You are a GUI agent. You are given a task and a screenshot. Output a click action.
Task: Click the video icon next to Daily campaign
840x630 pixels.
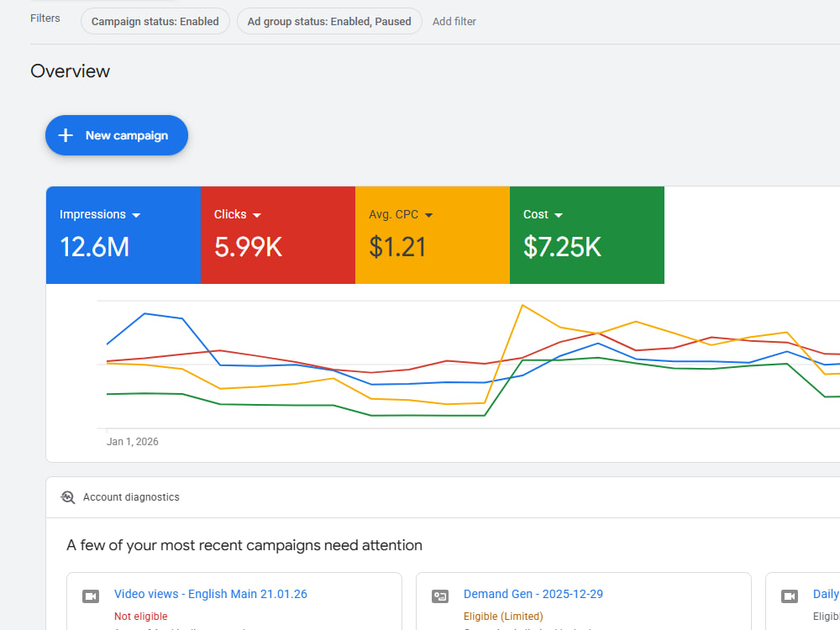pyautogui.click(x=789, y=596)
